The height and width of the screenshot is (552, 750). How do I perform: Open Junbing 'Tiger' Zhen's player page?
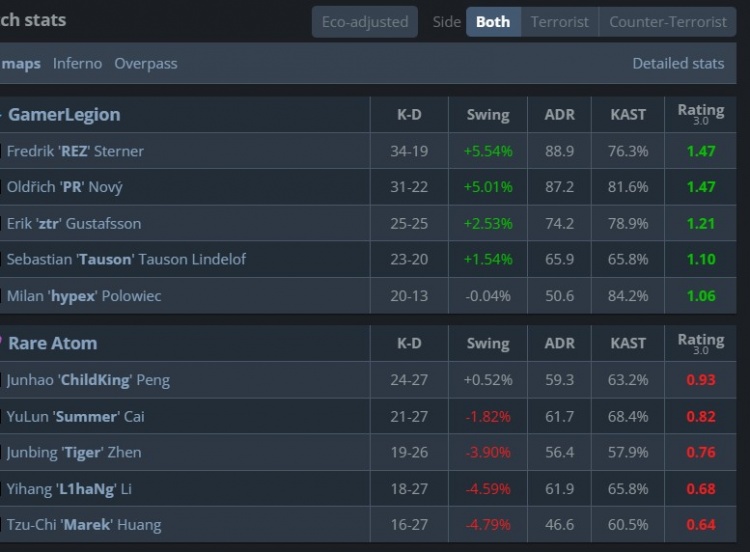[x=74, y=452]
